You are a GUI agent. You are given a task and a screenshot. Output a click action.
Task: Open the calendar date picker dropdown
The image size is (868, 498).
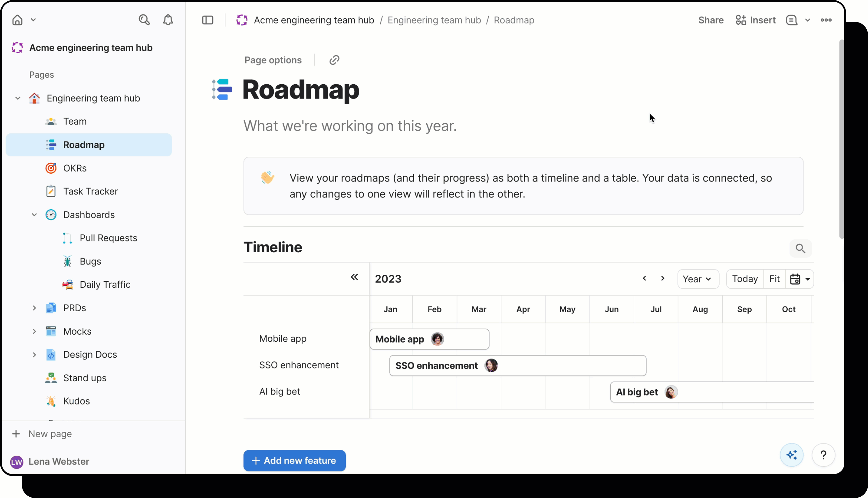click(x=800, y=279)
